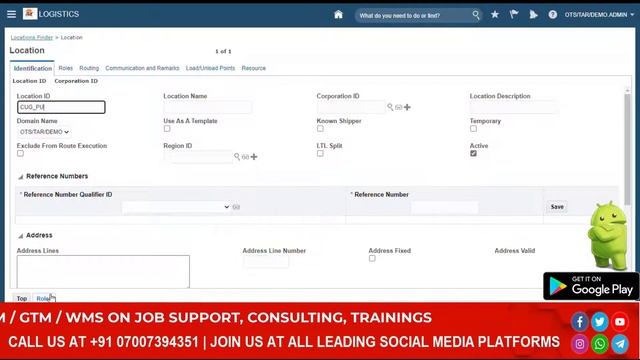
Task: Open the WhatsApp social icon
Action: tap(600, 344)
